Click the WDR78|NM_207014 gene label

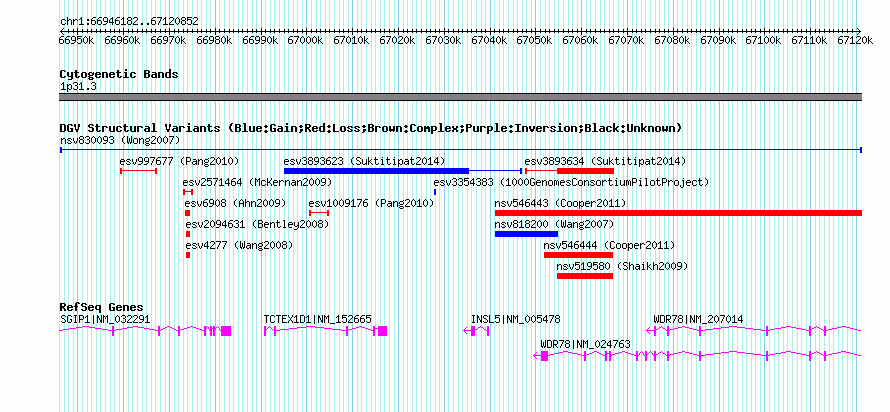point(698,319)
